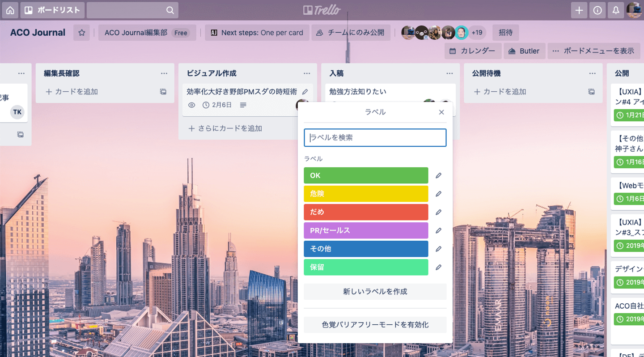Open the 効率化大好き野郎PMスダの時短術 card
644x357 pixels.
click(241, 92)
